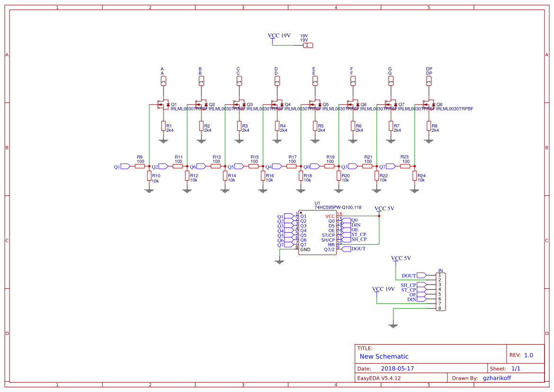The height and width of the screenshot is (392, 554).
Task: Click resistor R23 labeled 100
Action: [x=406, y=166]
